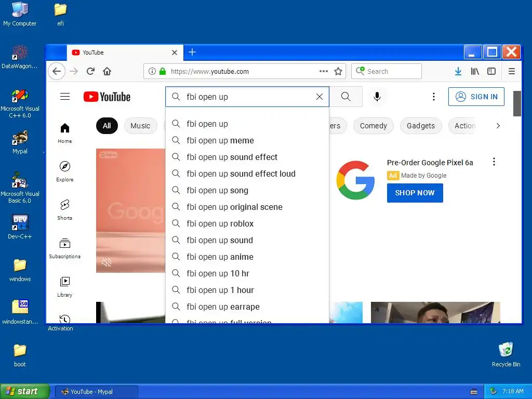Go to the browser home page icon
The height and width of the screenshot is (399, 532).
(x=107, y=71)
